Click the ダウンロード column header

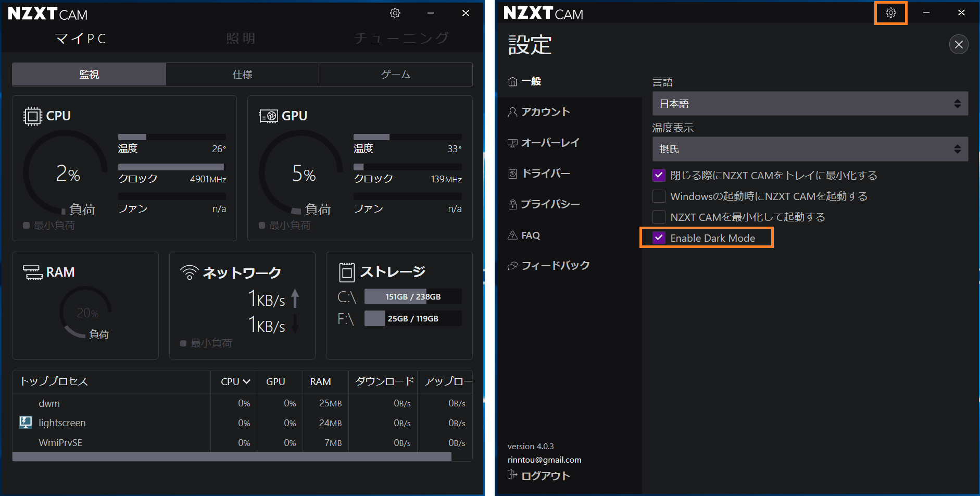click(384, 382)
